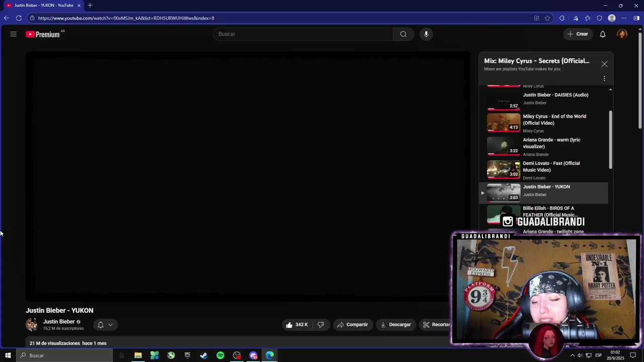
Task: Open the favorites list icon in toolbar
Action: click(x=587, y=18)
